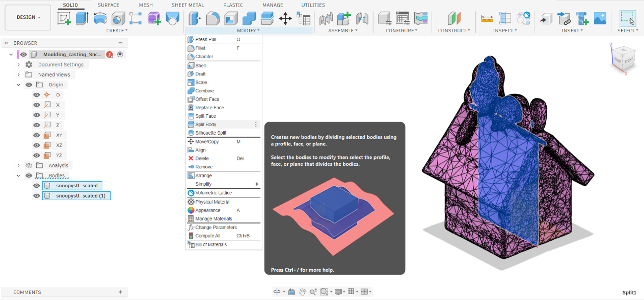The width and height of the screenshot is (644, 300).
Task: Select the Combine toolbar icon
Action: click(x=249, y=19)
